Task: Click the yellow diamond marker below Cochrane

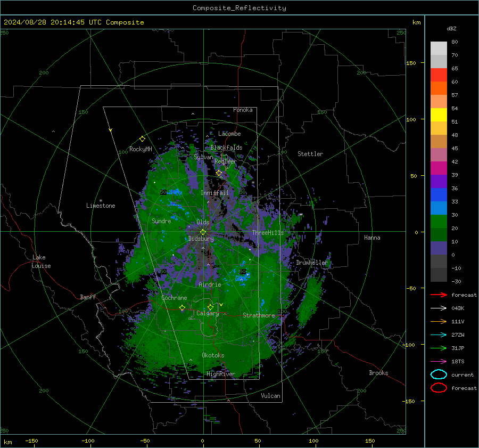Action: (182, 308)
